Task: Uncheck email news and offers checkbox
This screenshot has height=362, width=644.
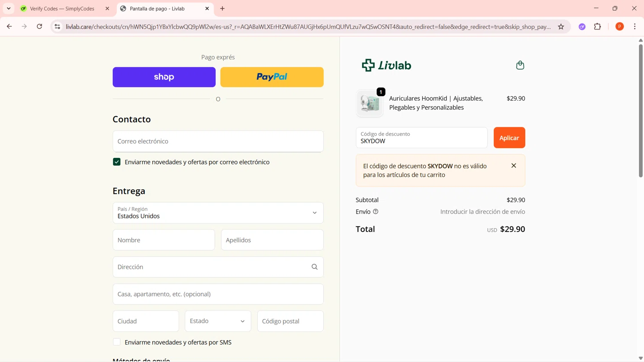Action: pyautogui.click(x=117, y=162)
